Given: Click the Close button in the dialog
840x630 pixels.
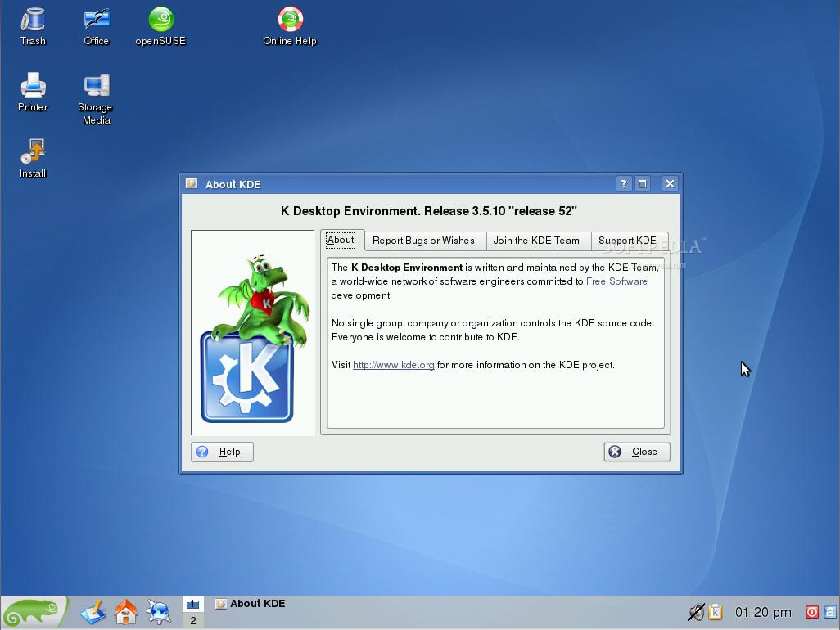Looking at the screenshot, I should pos(637,452).
